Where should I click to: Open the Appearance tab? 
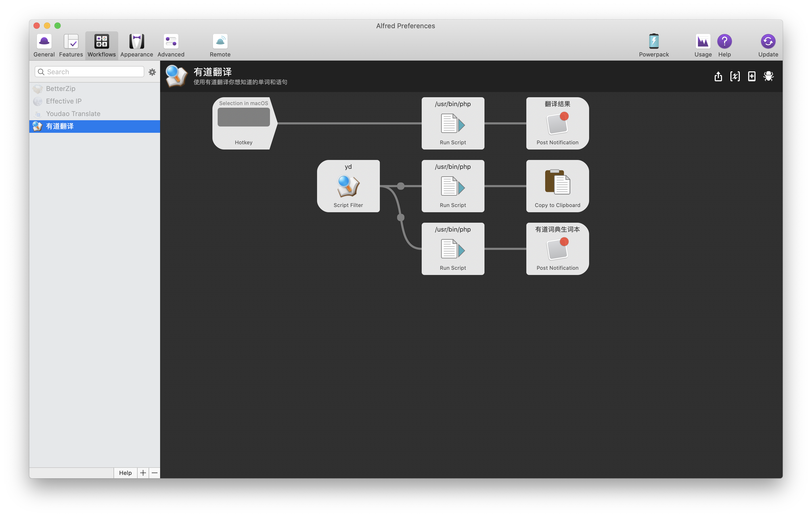click(137, 45)
